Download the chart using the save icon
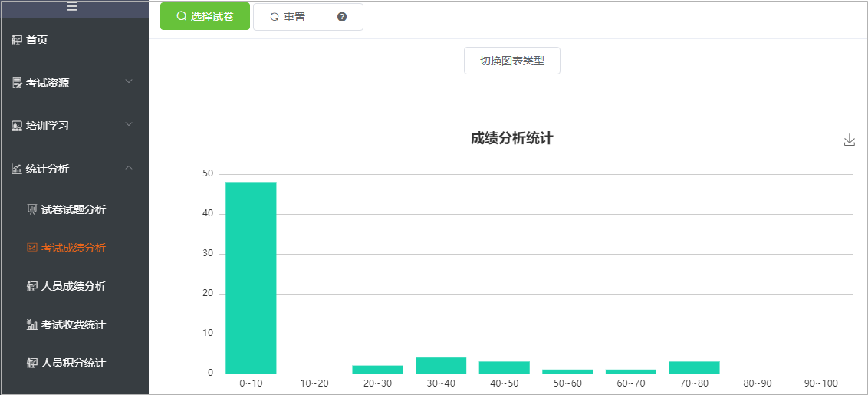The height and width of the screenshot is (395, 868). (x=849, y=140)
